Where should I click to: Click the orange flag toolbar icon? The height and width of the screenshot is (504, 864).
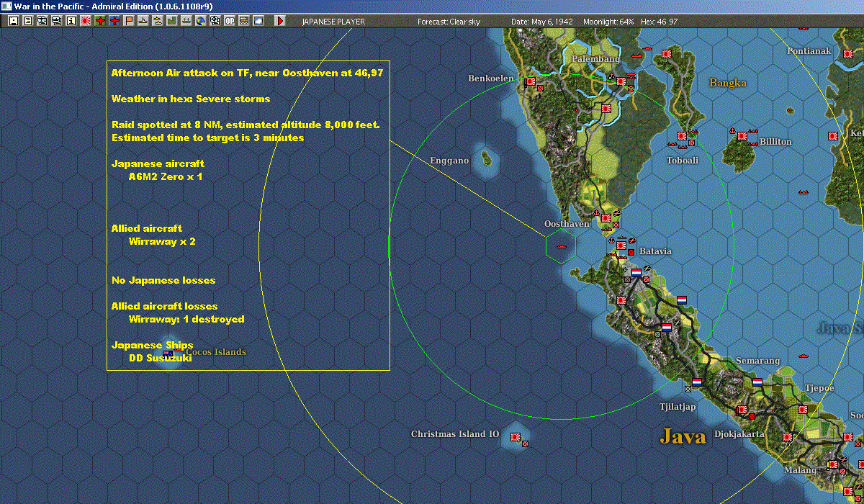(129, 21)
